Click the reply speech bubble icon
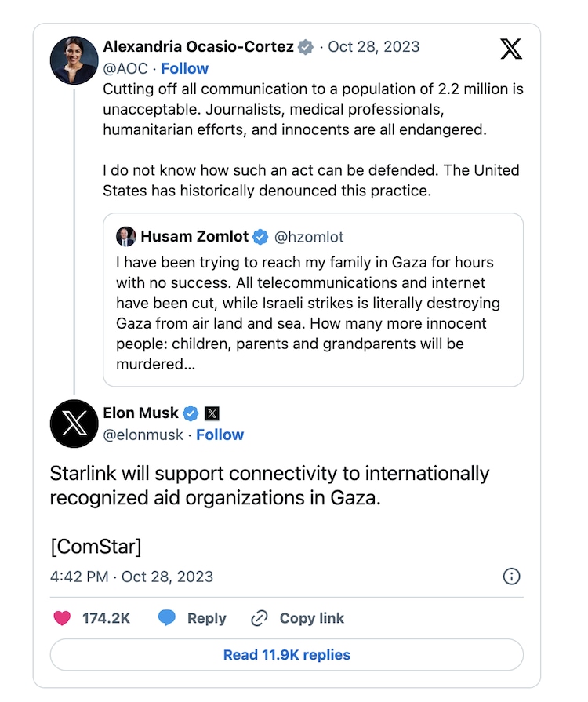This screenshot has height=702, width=588. click(x=167, y=618)
